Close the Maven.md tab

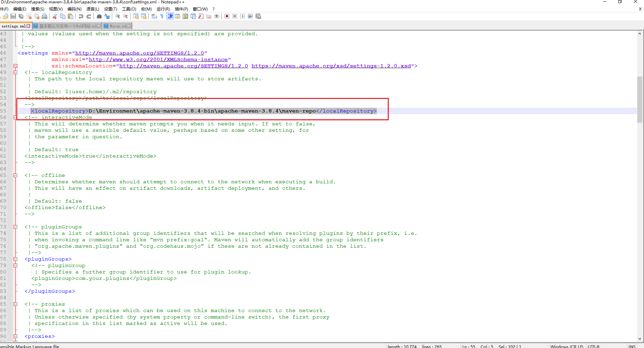coord(129,26)
